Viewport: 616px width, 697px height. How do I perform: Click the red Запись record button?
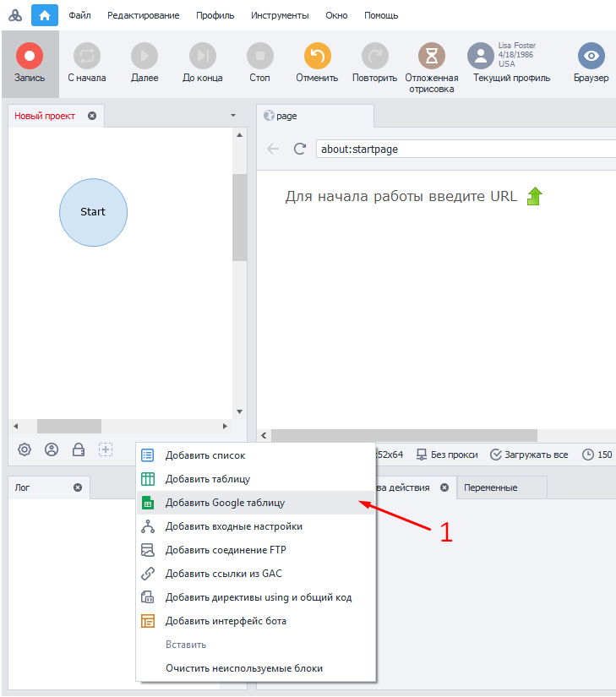[x=30, y=57]
